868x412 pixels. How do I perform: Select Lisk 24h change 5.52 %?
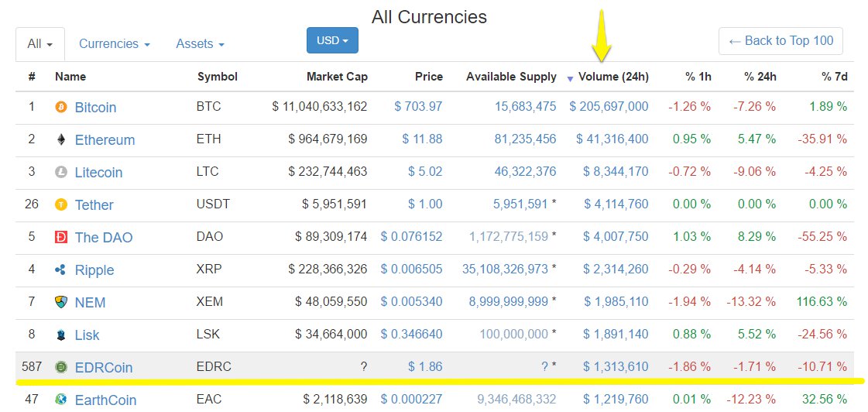[756, 335]
